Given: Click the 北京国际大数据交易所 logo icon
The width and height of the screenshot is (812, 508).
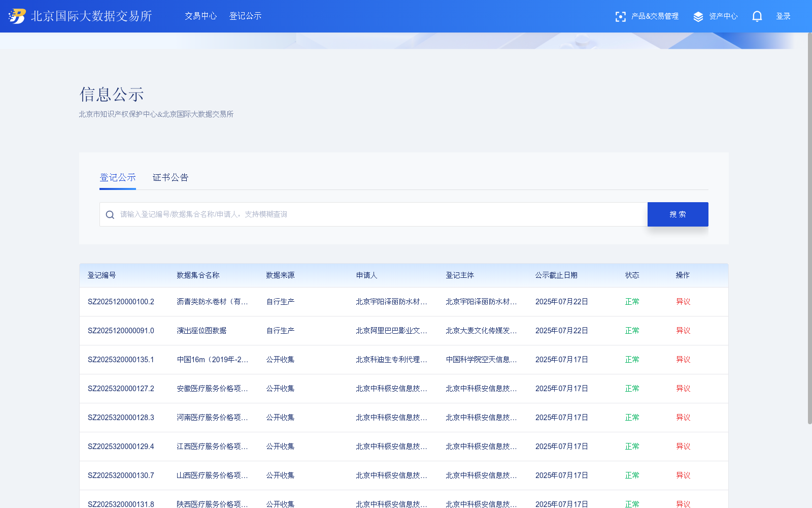Looking at the screenshot, I should click(x=17, y=16).
